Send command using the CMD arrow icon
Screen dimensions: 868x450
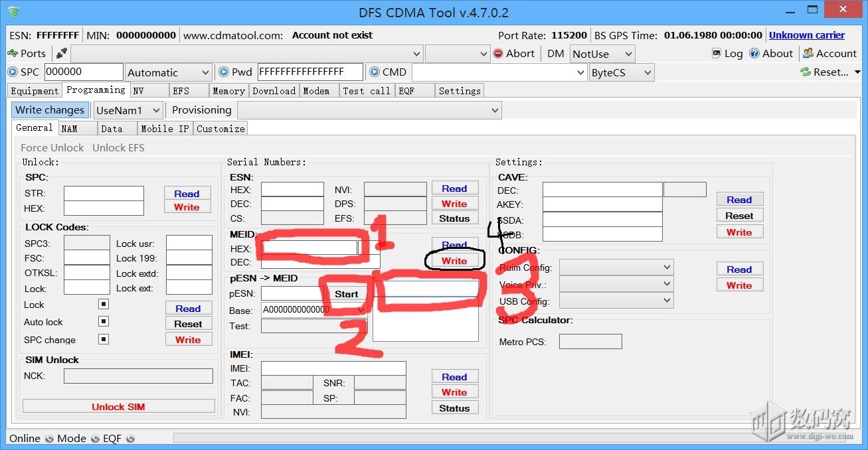(x=375, y=72)
